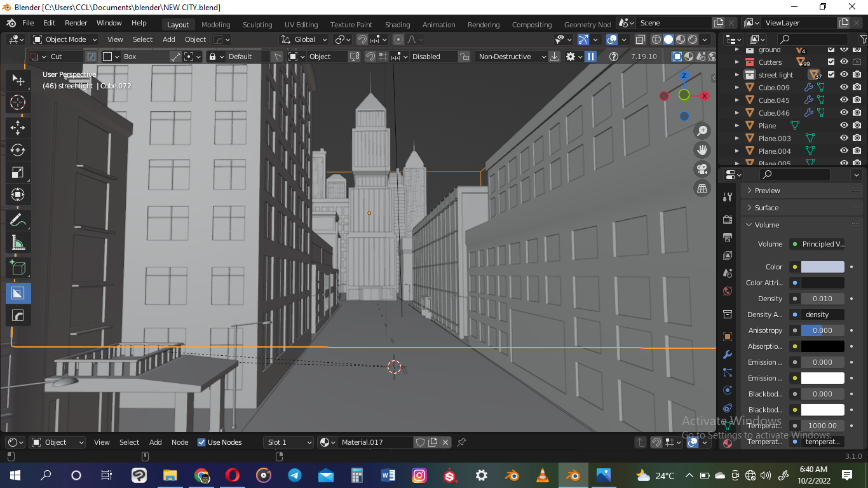Open the Global transform orientation dropdown
Viewport: 868px width, 488px height.
tap(304, 39)
